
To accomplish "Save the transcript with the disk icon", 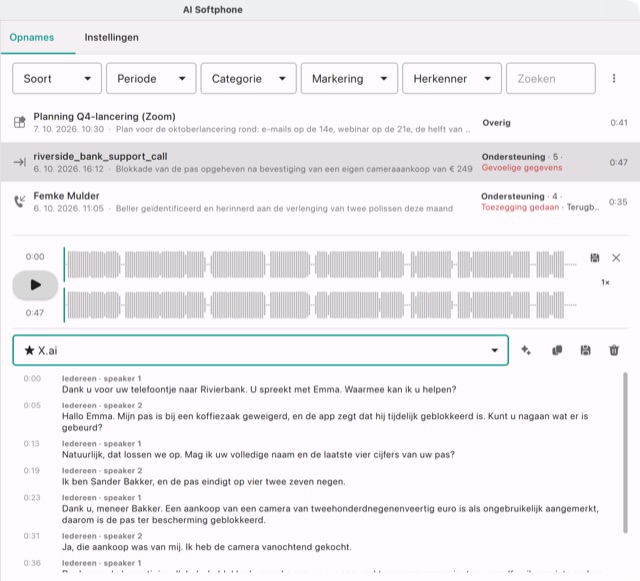I will click(585, 350).
